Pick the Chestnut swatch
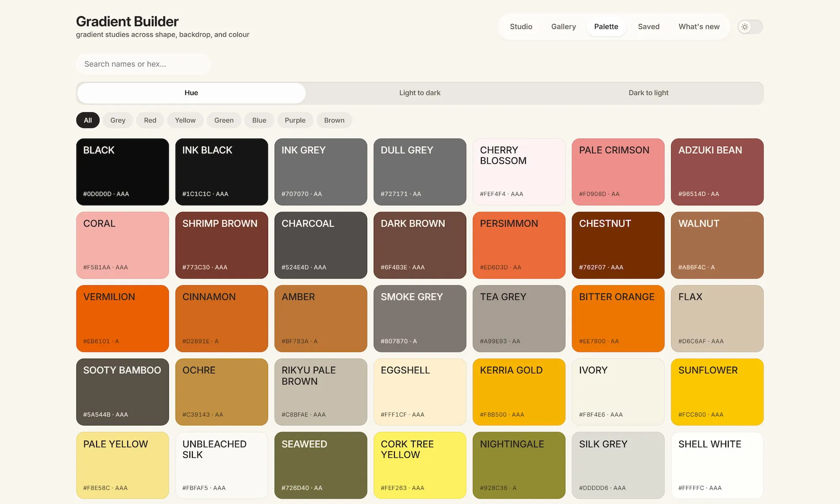The image size is (840, 504). click(x=618, y=245)
